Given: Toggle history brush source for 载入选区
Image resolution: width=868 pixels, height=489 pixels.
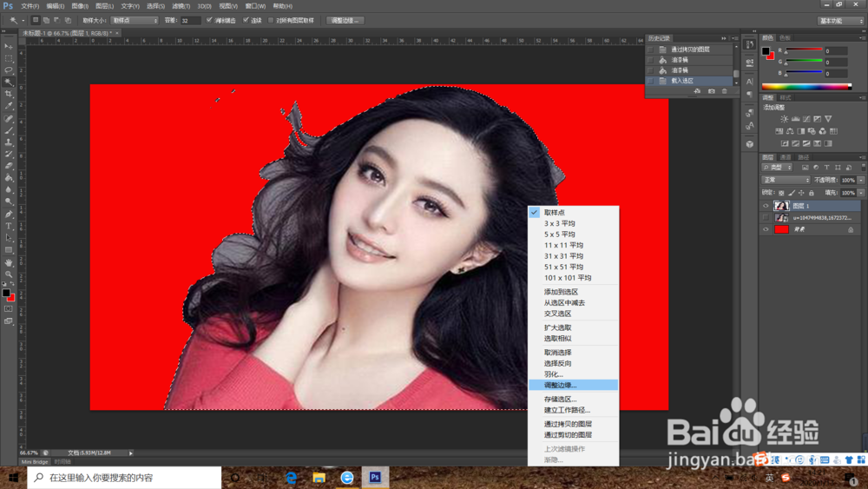Looking at the screenshot, I should (x=650, y=81).
